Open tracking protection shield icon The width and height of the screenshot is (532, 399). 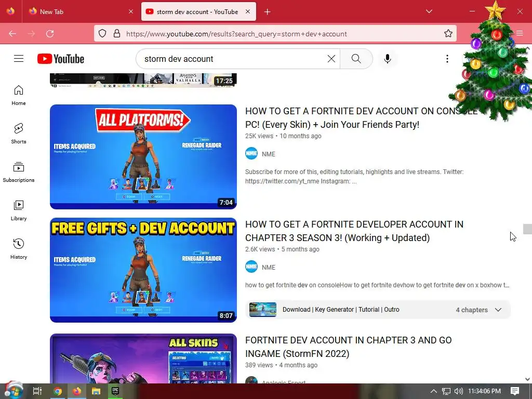(x=102, y=34)
